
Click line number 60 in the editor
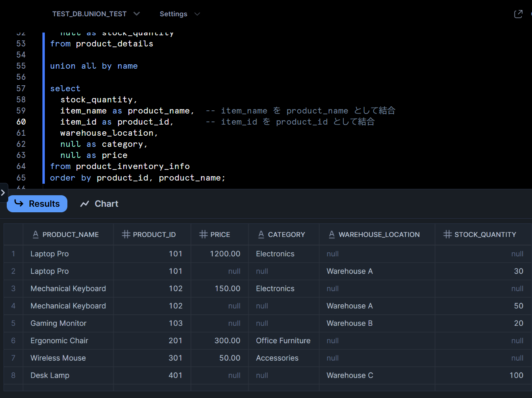tap(21, 122)
